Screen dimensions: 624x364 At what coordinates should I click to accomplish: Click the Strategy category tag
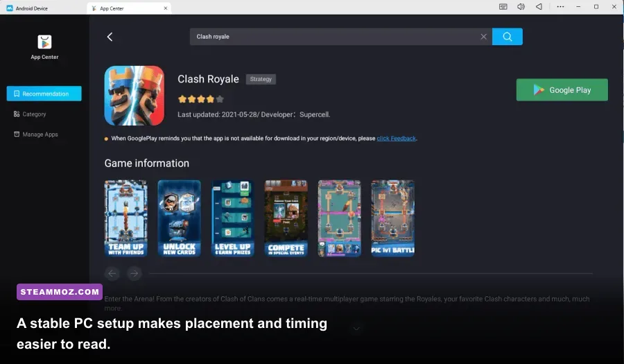pos(261,79)
